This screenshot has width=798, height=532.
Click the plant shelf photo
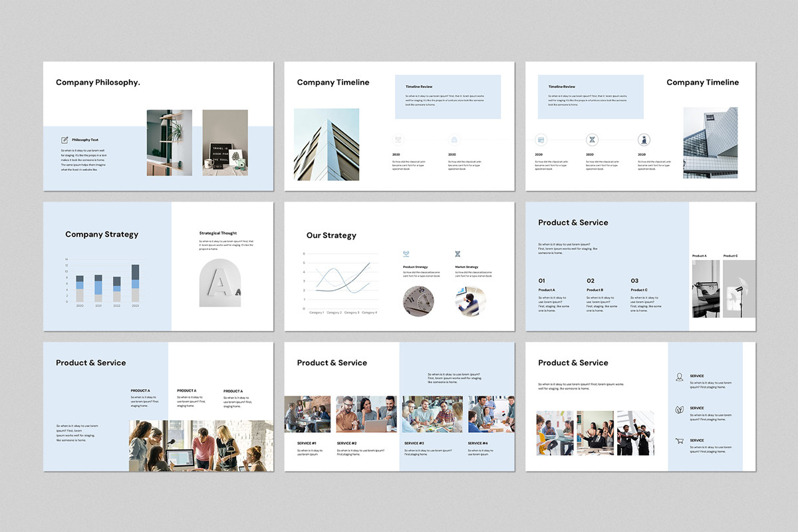170,142
